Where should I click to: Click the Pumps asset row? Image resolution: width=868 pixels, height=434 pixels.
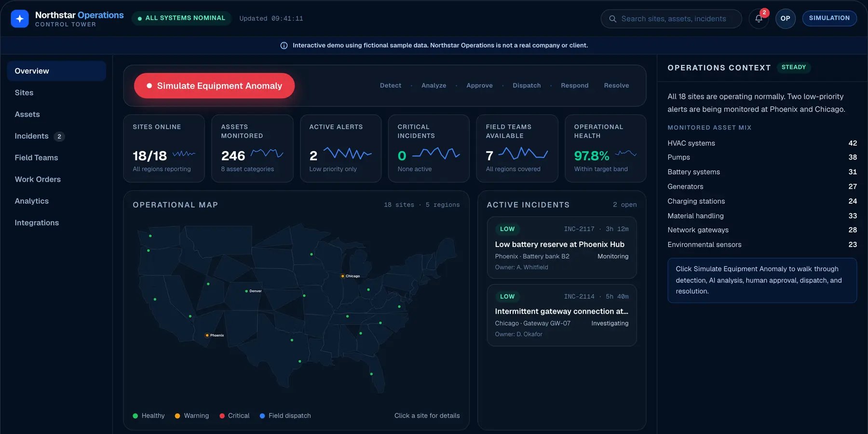[762, 157]
